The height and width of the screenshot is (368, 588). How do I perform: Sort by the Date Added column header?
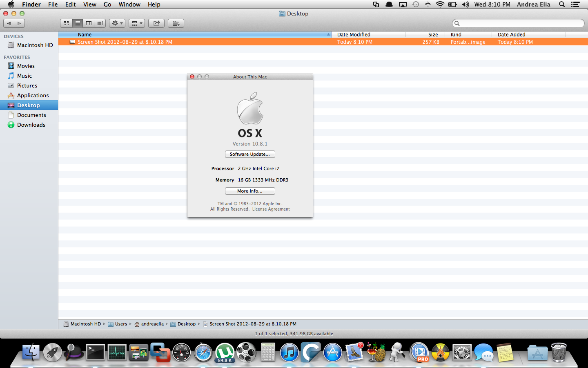pos(529,35)
